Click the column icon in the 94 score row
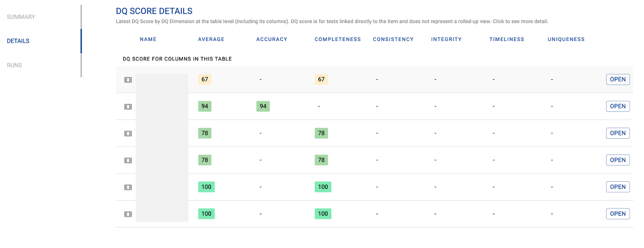This screenshot has height=248, width=644. tap(128, 107)
